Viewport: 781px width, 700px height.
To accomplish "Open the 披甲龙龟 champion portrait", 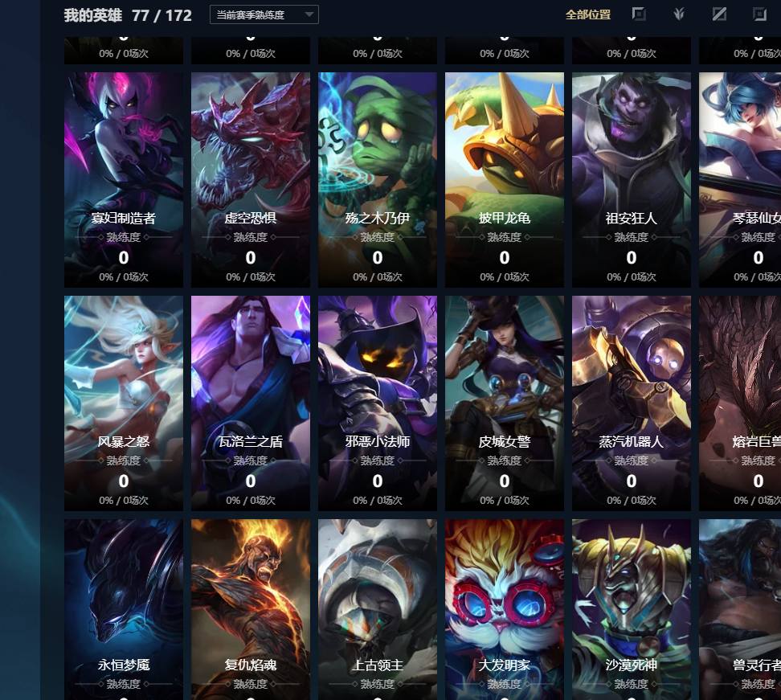I will coord(505,180).
